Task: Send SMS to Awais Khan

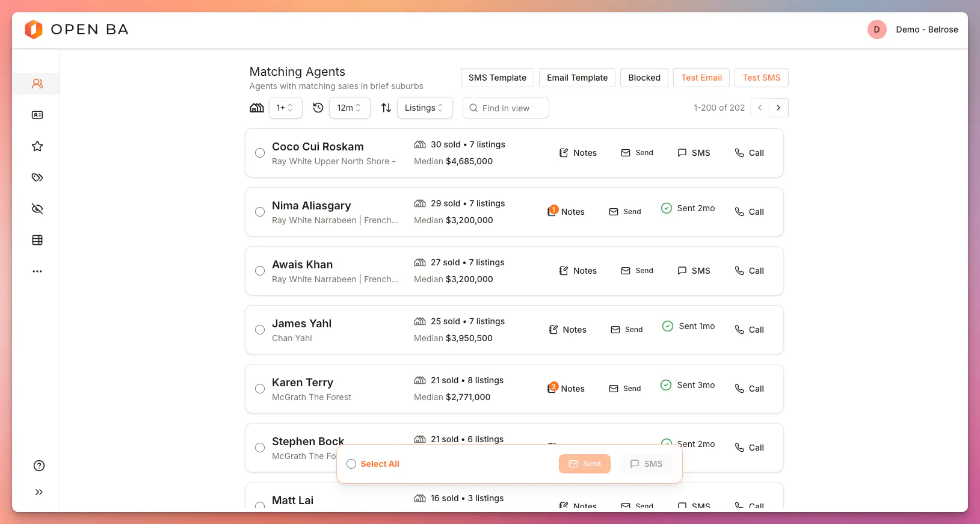Action: click(x=694, y=271)
